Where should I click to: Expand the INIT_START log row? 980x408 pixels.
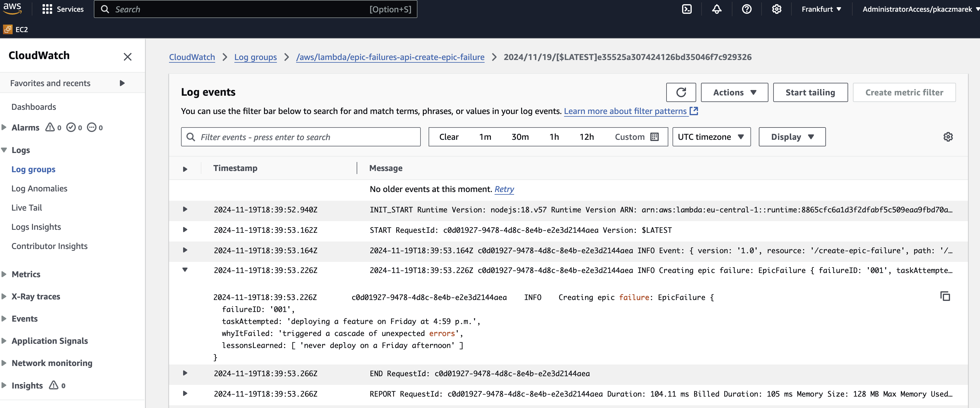coord(185,209)
